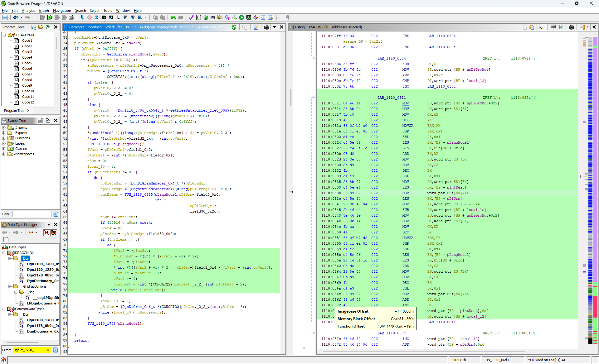Open the Undo icon in main toolbar

[x=173, y=17]
